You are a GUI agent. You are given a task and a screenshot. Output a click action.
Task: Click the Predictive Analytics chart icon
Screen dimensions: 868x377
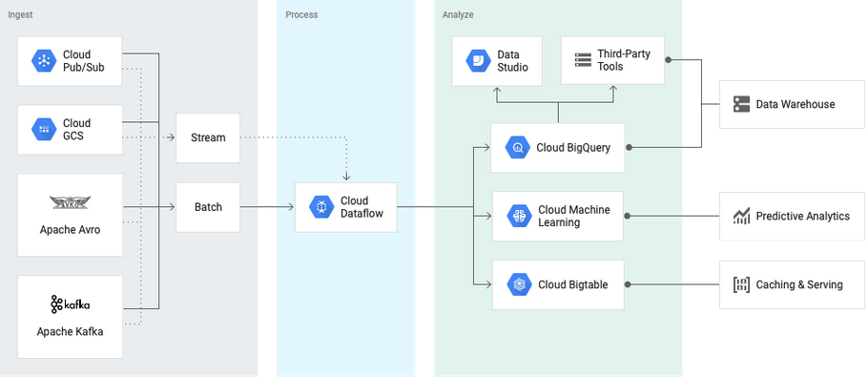pyautogui.click(x=741, y=216)
